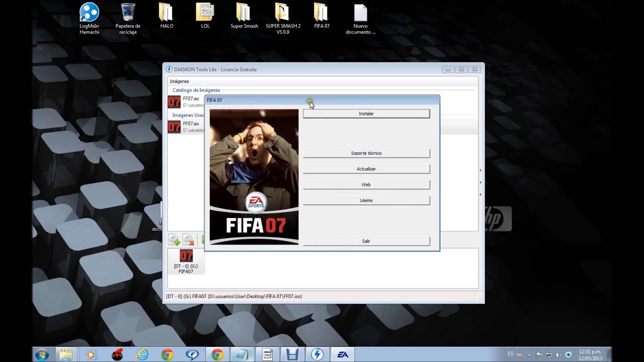
Task: Select the LogMeIn Hamachi desktop icon
Action: point(89,19)
